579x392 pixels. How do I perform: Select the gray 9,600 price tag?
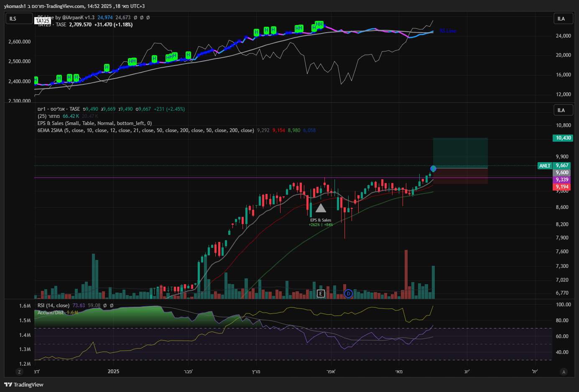(562, 173)
